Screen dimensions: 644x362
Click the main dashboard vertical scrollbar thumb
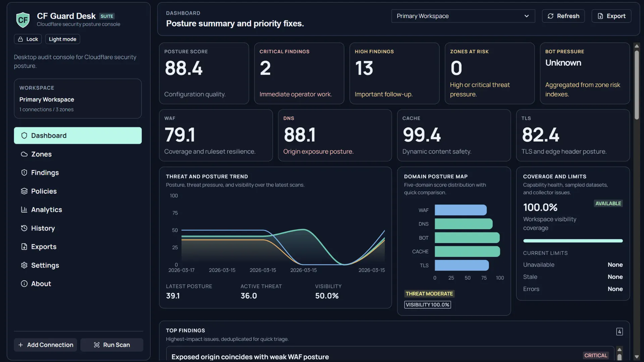click(x=636, y=84)
